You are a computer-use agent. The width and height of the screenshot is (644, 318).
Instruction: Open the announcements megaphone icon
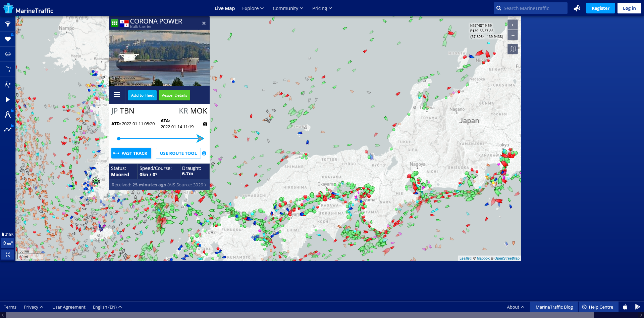pyautogui.click(x=577, y=8)
